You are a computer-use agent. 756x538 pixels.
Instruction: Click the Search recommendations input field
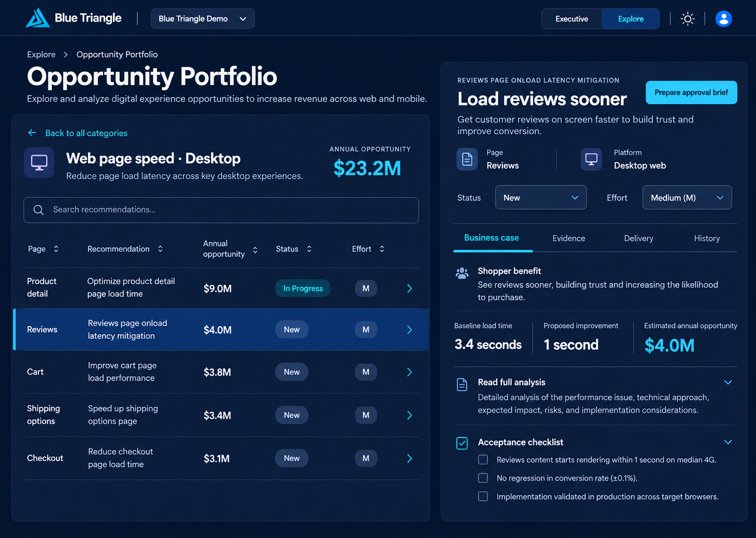point(221,210)
